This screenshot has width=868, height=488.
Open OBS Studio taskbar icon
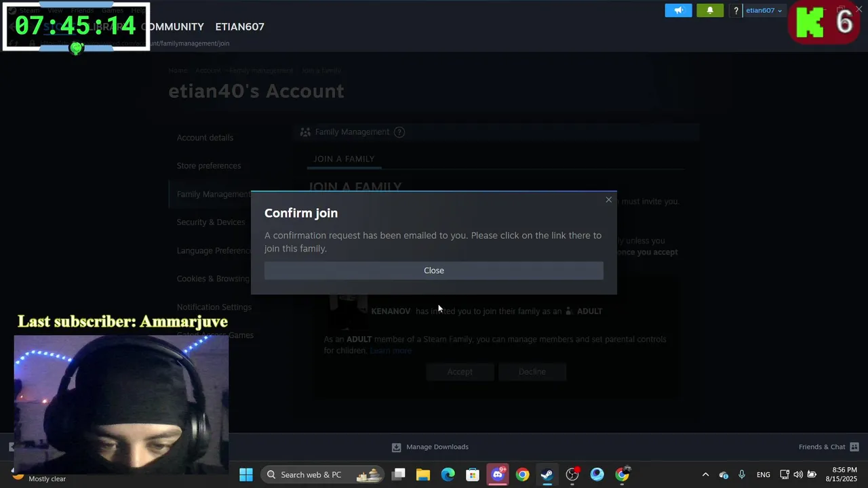[x=572, y=474]
